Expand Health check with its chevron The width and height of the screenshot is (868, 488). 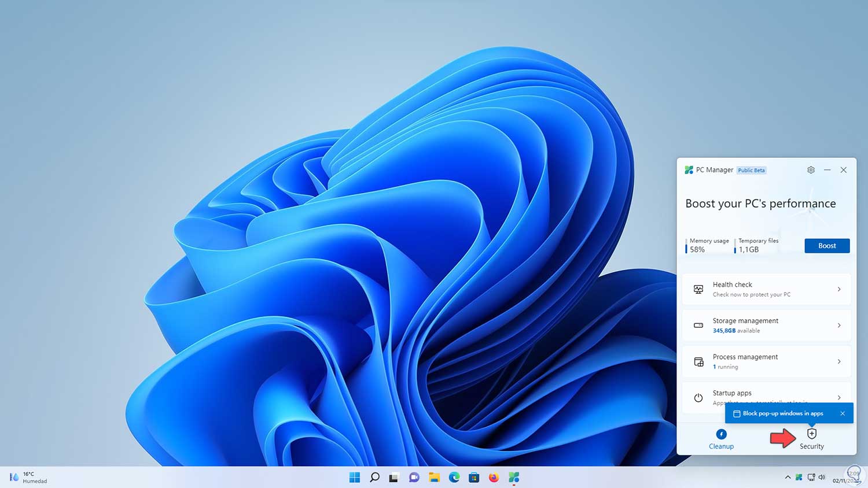(839, 289)
